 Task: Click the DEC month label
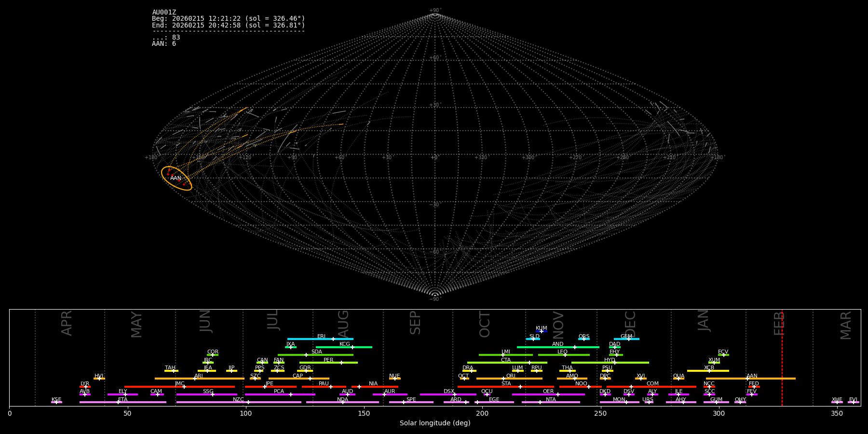click(x=630, y=324)
